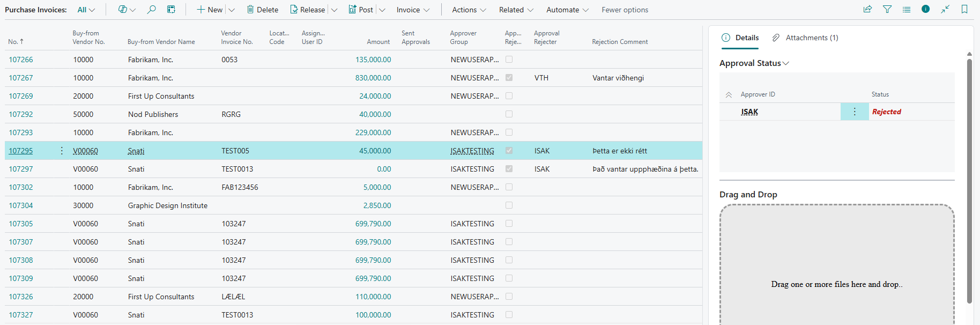
Task: Sort by Rejection Comment column header
Action: (x=620, y=42)
